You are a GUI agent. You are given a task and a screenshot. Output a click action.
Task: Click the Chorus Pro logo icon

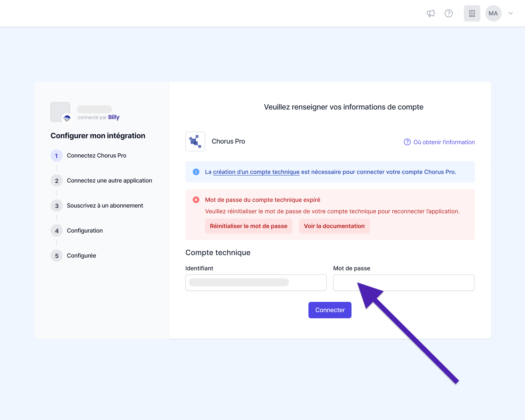pos(195,142)
